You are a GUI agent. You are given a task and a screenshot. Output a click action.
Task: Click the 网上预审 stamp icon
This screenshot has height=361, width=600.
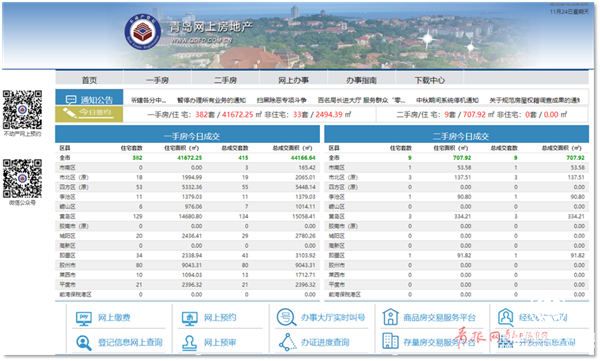189,343
